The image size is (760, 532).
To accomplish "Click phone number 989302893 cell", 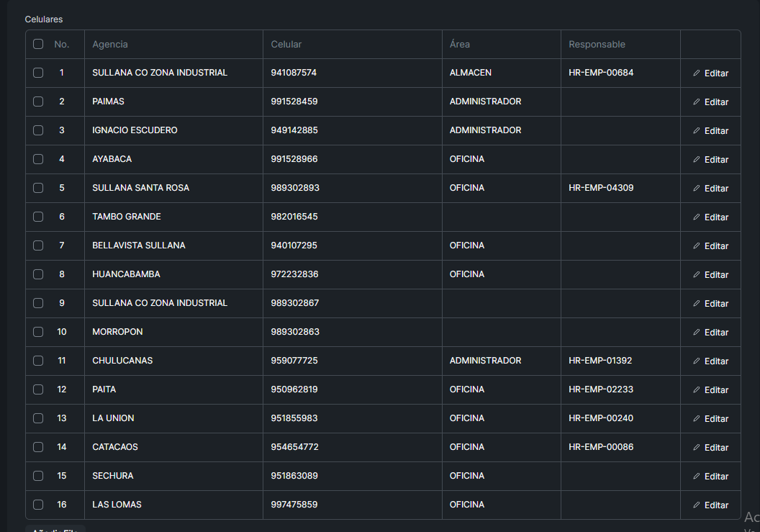I will pos(295,188).
